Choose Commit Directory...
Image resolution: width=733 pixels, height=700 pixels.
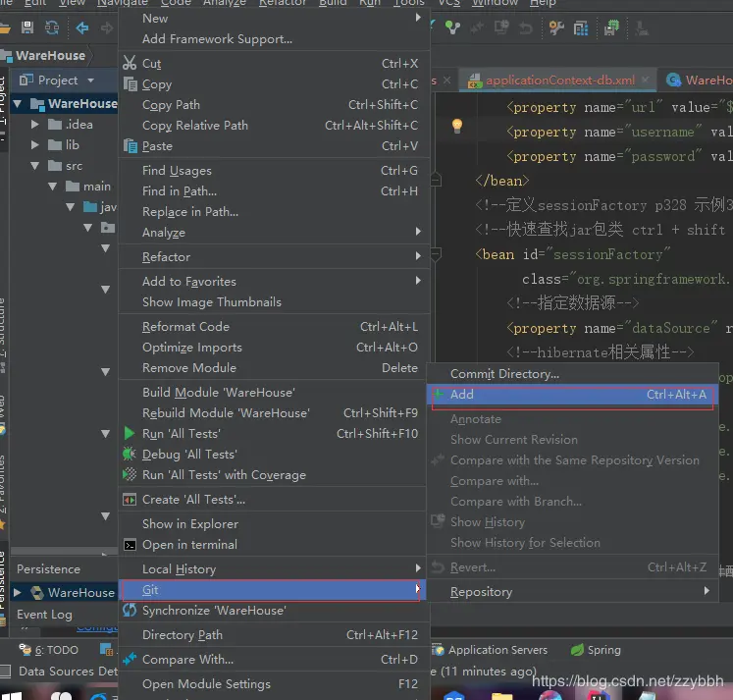[x=573, y=374]
